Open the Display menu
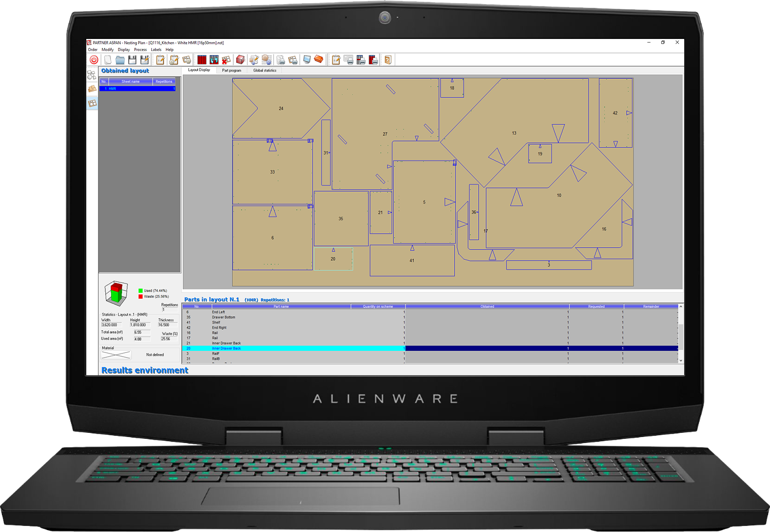The image size is (770, 532). [x=124, y=50]
